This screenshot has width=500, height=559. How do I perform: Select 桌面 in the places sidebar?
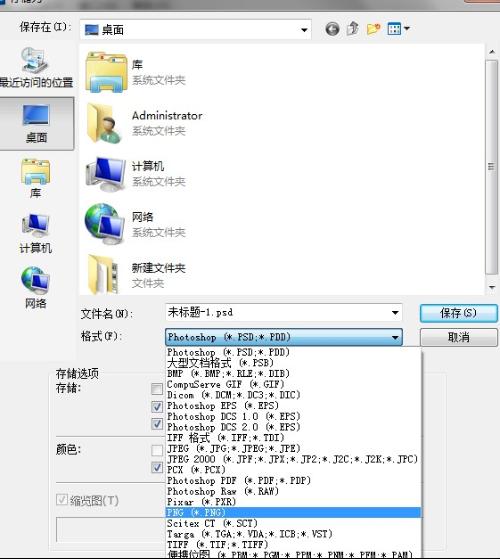[x=36, y=123]
